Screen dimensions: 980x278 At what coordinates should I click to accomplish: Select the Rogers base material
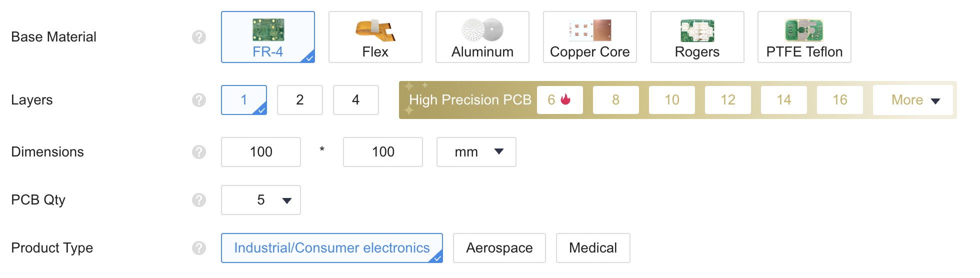[x=697, y=37]
